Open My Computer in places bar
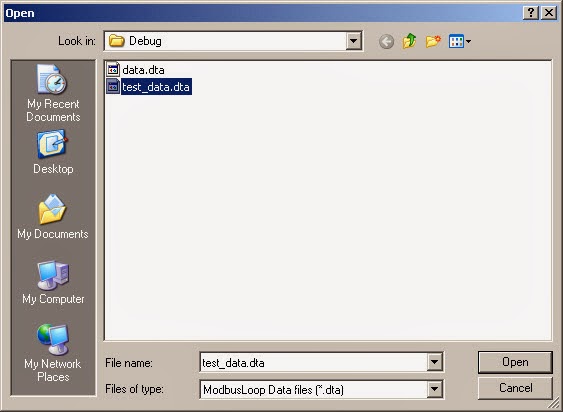 click(53, 283)
